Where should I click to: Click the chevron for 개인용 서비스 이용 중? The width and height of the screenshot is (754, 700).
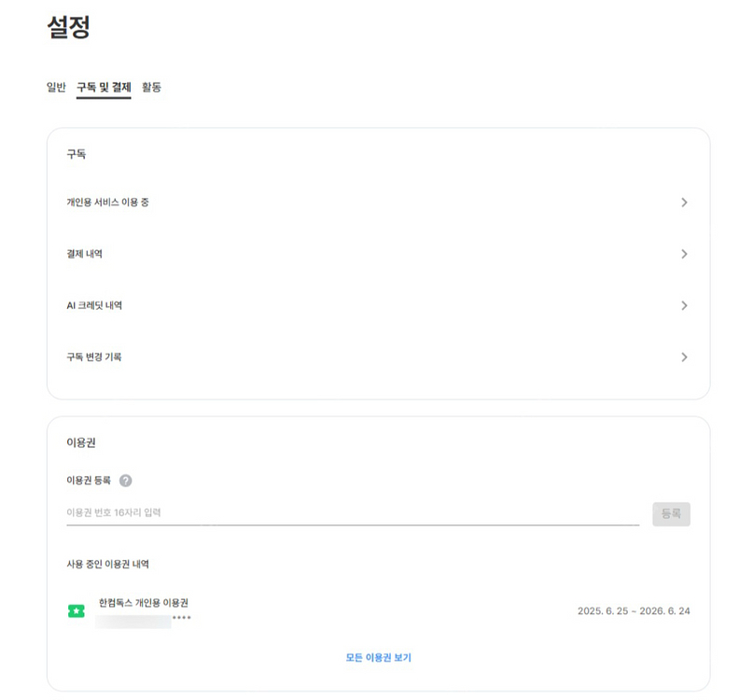click(x=684, y=203)
